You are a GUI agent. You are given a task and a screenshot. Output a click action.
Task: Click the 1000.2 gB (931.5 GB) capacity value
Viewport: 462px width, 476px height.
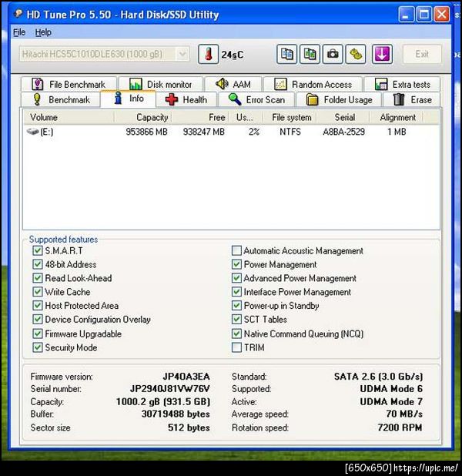click(x=163, y=401)
